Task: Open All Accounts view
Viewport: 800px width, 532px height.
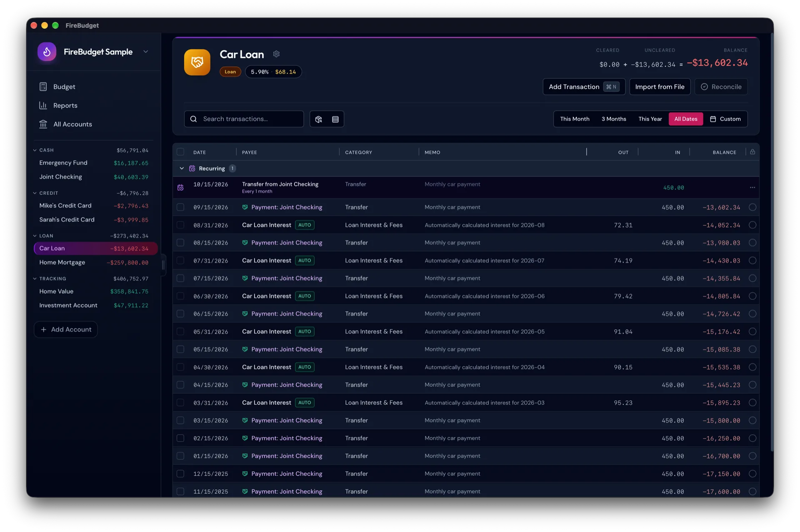Action: (72, 124)
